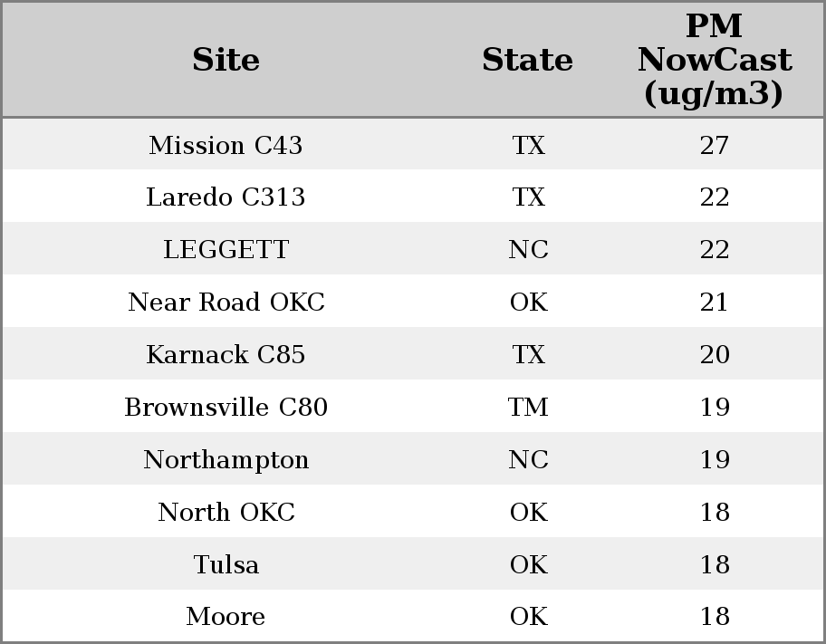Click the North OKC site name
Viewport: 826px width, 644px height.
[x=226, y=513]
